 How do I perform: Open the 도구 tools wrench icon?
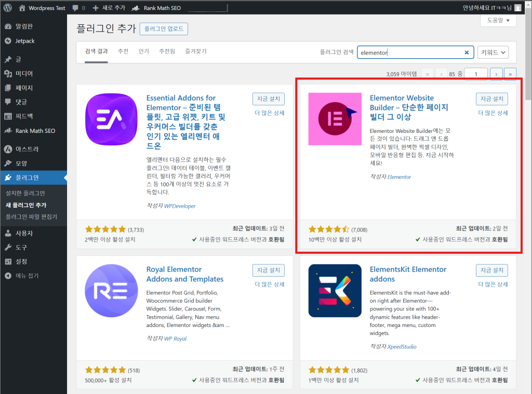(x=8, y=248)
